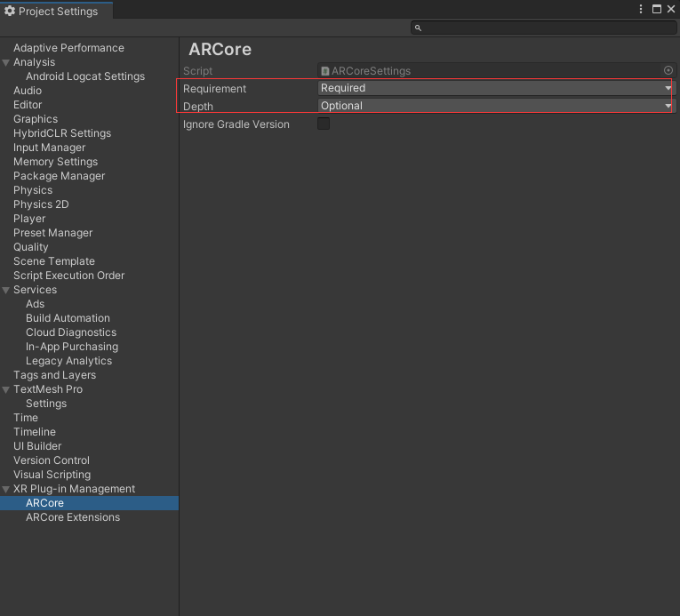Image resolution: width=680 pixels, height=616 pixels.
Task: Select Physics settings
Action: point(33,190)
